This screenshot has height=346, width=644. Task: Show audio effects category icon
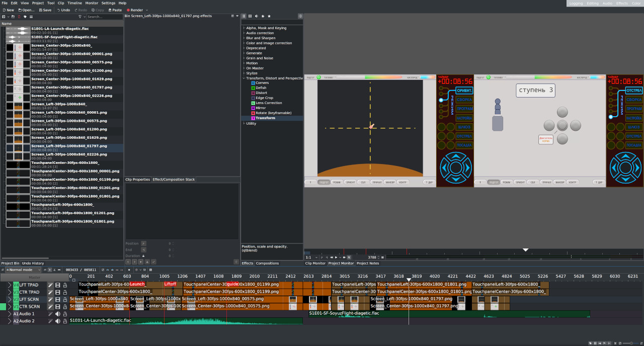click(256, 16)
